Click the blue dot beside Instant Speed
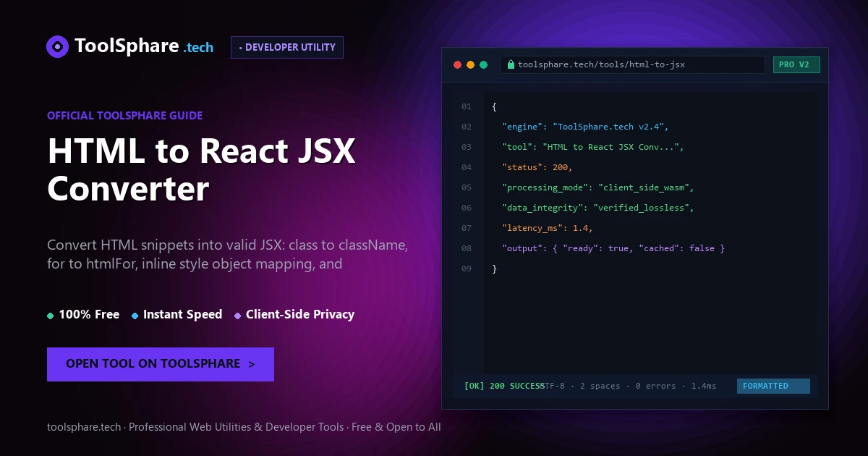 (x=135, y=316)
